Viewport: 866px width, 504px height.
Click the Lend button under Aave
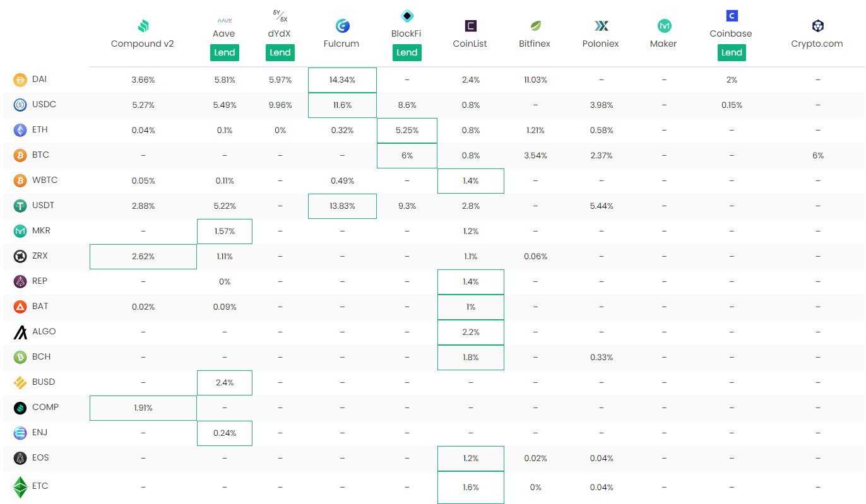pyautogui.click(x=224, y=52)
